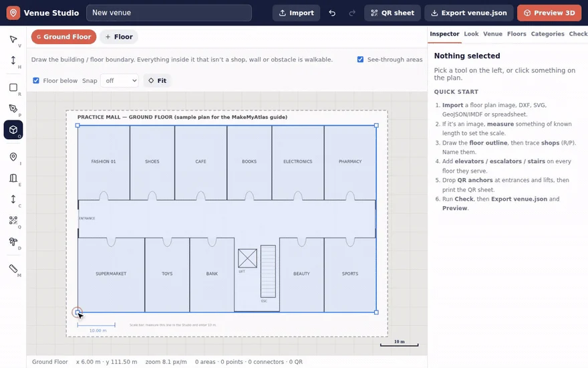Click the escalator ESC symbol on plan
This screenshot has width=588, height=368.
pyautogui.click(x=268, y=271)
